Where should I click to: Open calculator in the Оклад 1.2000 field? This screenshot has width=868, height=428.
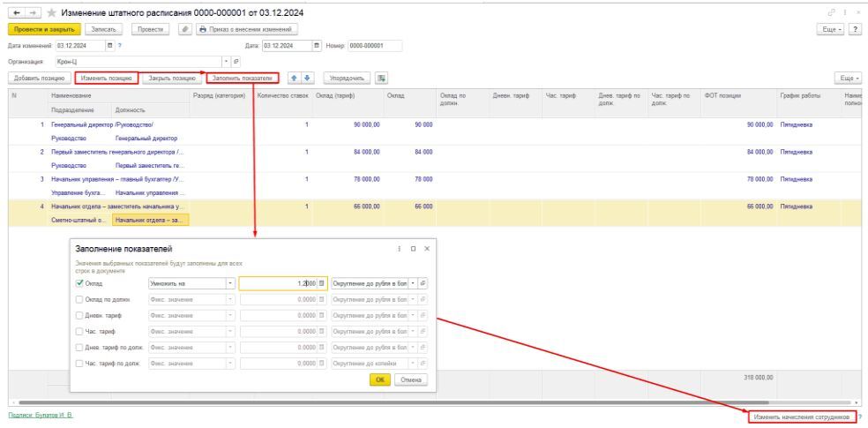tap(322, 283)
